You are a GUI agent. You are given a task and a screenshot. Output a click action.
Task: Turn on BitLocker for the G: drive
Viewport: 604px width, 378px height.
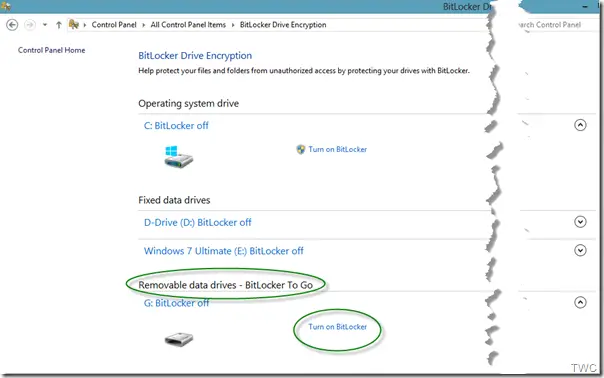click(x=337, y=327)
